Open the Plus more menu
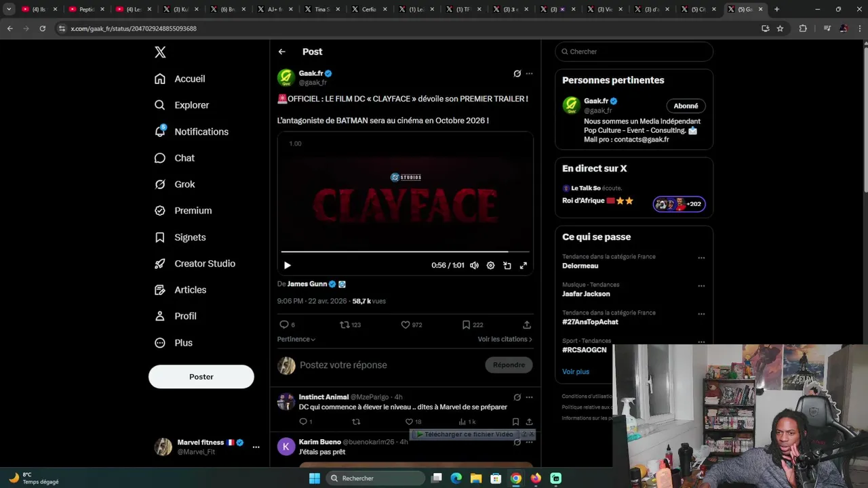Screen dimensions: 868x488 (174, 343)
